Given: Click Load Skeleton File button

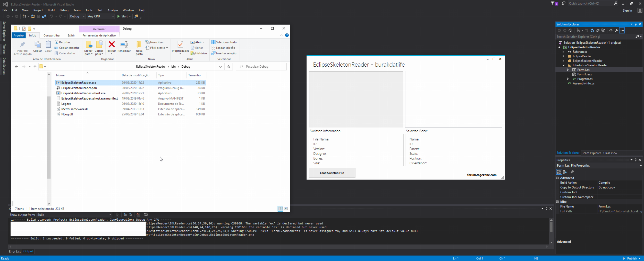Looking at the screenshot, I should [x=332, y=173].
